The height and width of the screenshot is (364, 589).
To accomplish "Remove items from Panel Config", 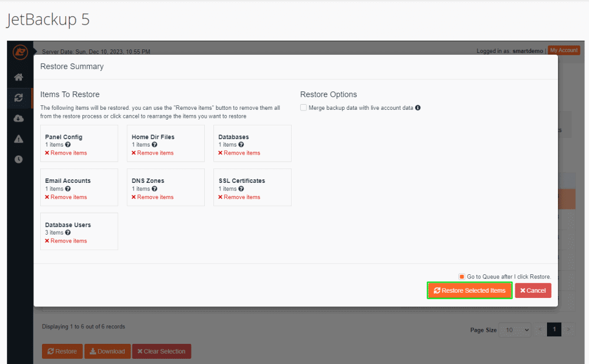I will point(66,153).
